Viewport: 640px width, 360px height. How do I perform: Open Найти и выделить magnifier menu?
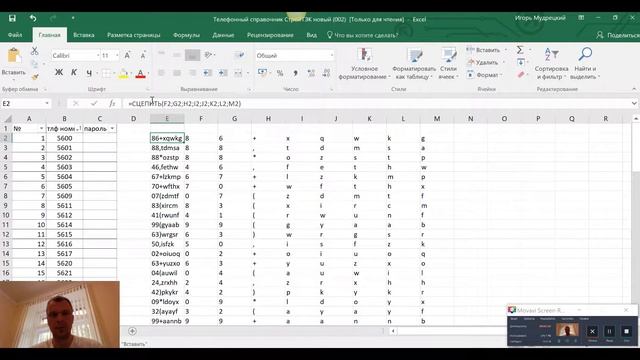585,63
